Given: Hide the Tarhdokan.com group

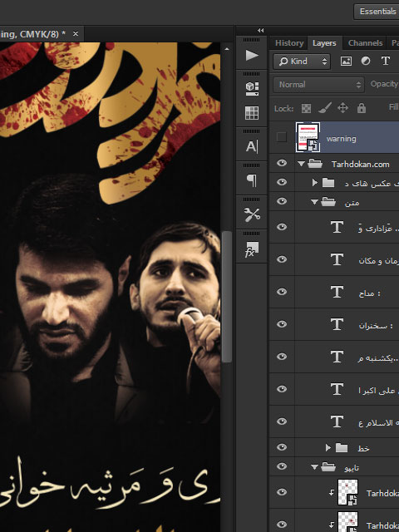Looking at the screenshot, I should tap(281, 163).
